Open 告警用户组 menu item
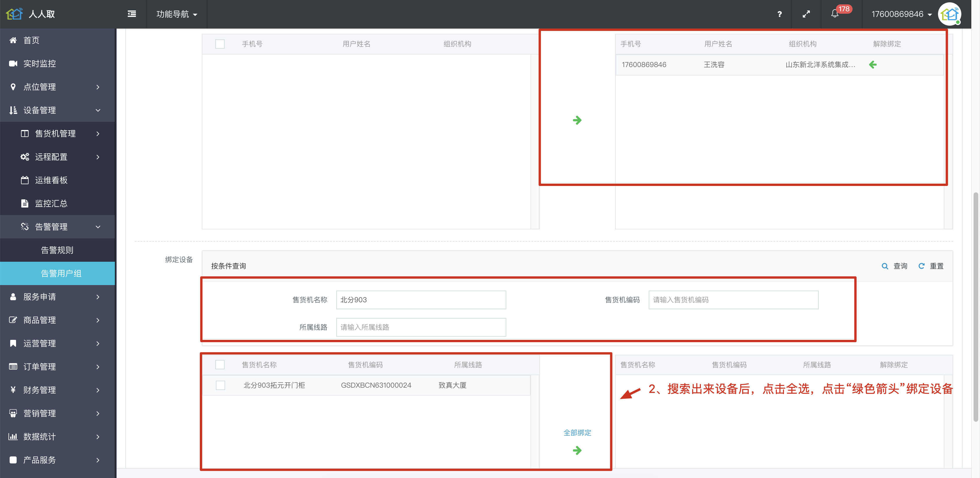The height and width of the screenshot is (478, 980). click(57, 273)
